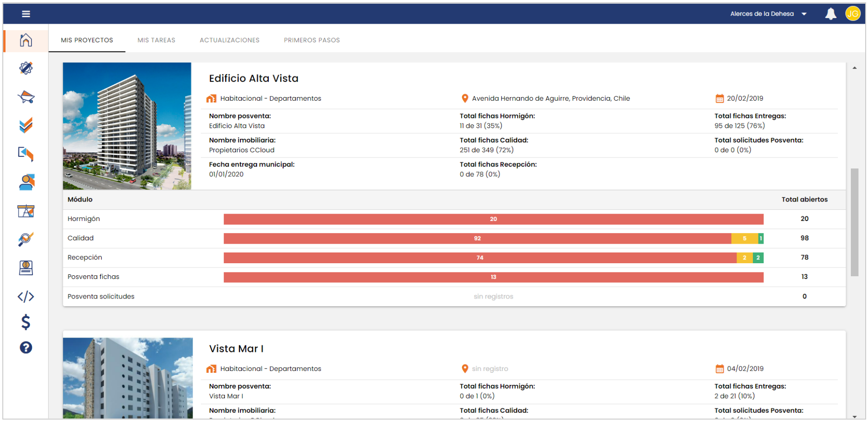The image size is (868, 422).
Task: Click the red Hormigón progress bar
Action: click(x=493, y=219)
